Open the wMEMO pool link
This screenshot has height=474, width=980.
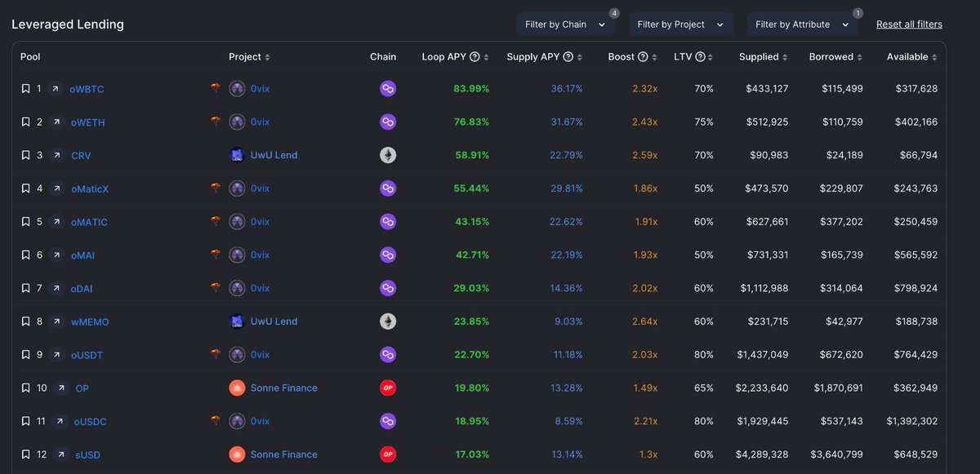click(x=90, y=322)
